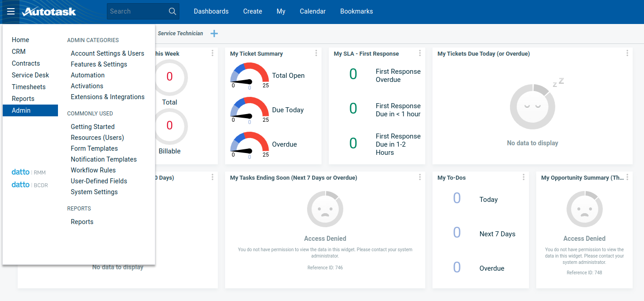Click in the Search input field
644x301 pixels.
coord(136,11)
